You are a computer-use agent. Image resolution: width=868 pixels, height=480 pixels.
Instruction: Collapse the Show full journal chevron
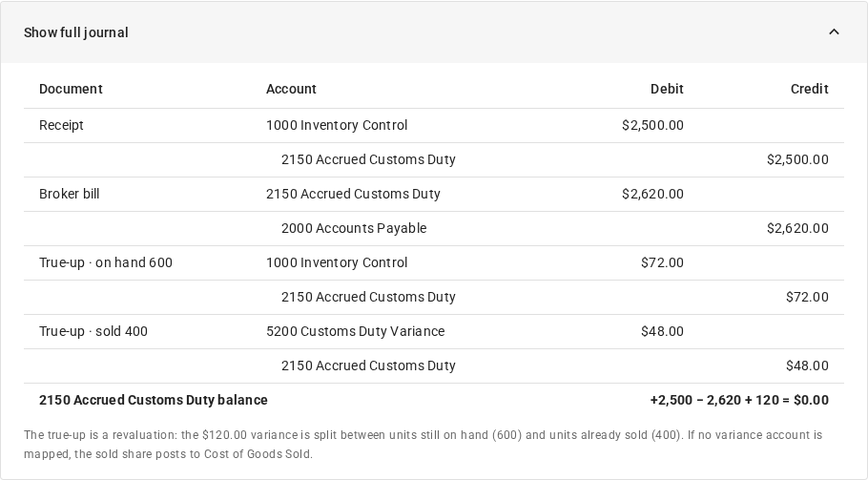pyautogui.click(x=834, y=32)
